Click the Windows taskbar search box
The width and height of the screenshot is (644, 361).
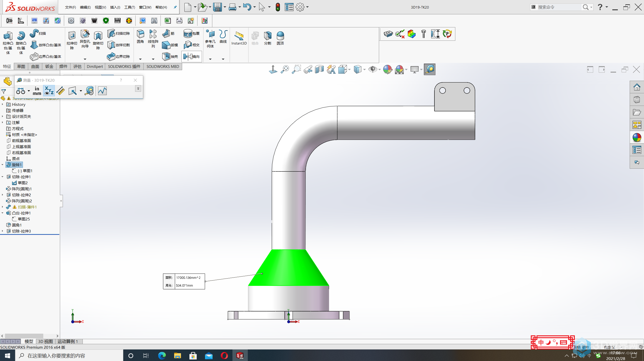[x=69, y=355]
